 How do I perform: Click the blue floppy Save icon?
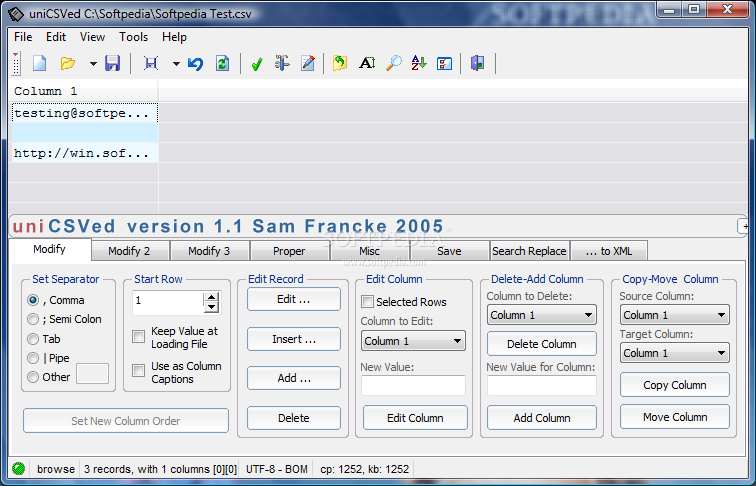[x=112, y=63]
